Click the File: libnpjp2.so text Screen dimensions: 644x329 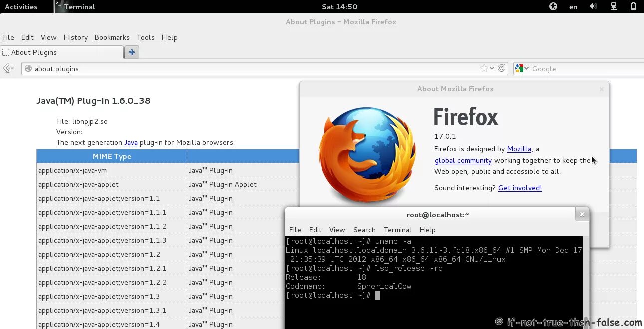[82, 121]
